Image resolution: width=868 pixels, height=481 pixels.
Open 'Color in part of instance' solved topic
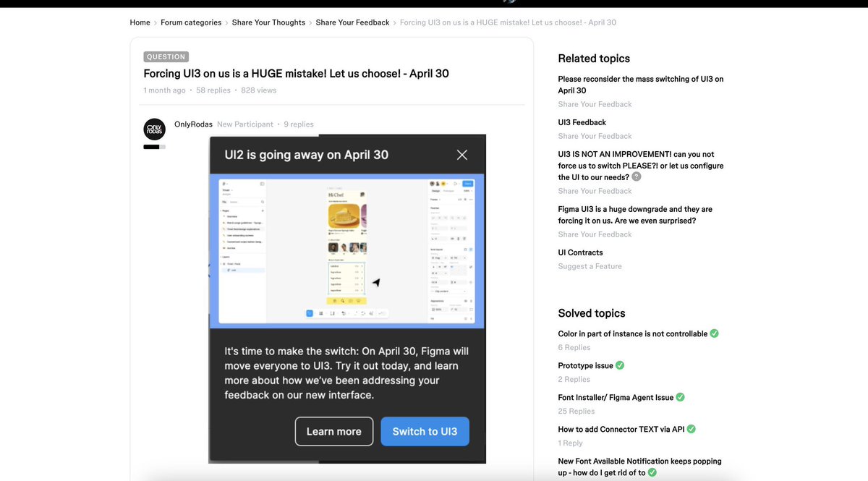click(633, 333)
